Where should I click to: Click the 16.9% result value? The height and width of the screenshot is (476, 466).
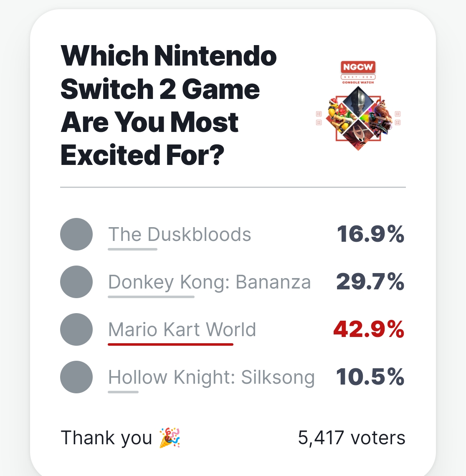(x=370, y=234)
